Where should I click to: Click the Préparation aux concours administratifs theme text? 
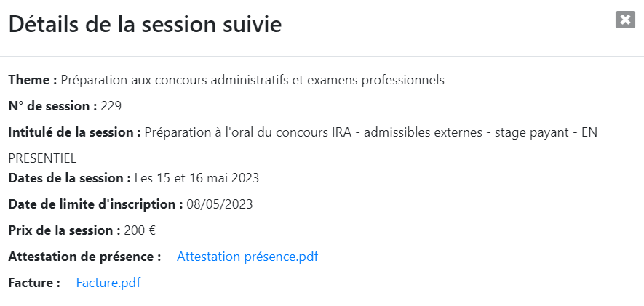pyautogui.click(x=253, y=81)
